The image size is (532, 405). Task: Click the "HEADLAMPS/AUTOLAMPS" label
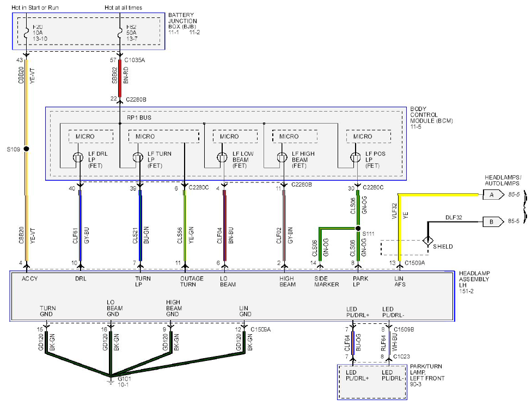point(502,180)
